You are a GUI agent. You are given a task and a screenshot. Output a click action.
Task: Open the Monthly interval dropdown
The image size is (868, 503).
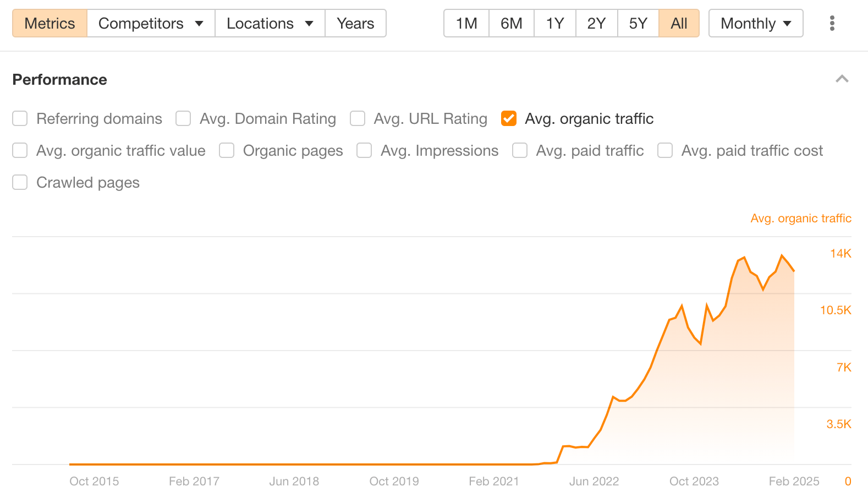756,23
